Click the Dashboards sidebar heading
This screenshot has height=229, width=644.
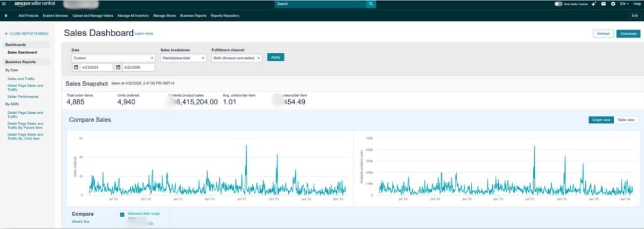[15, 44]
